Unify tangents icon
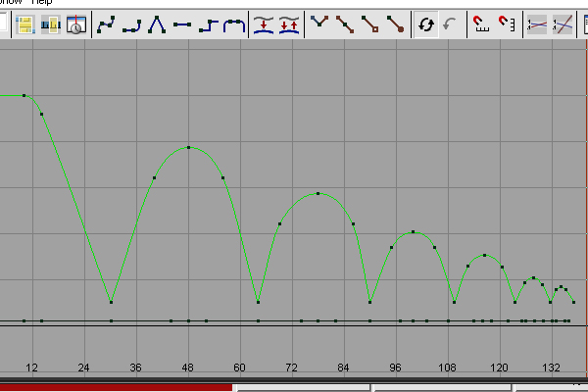 click(x=345, y=24)
